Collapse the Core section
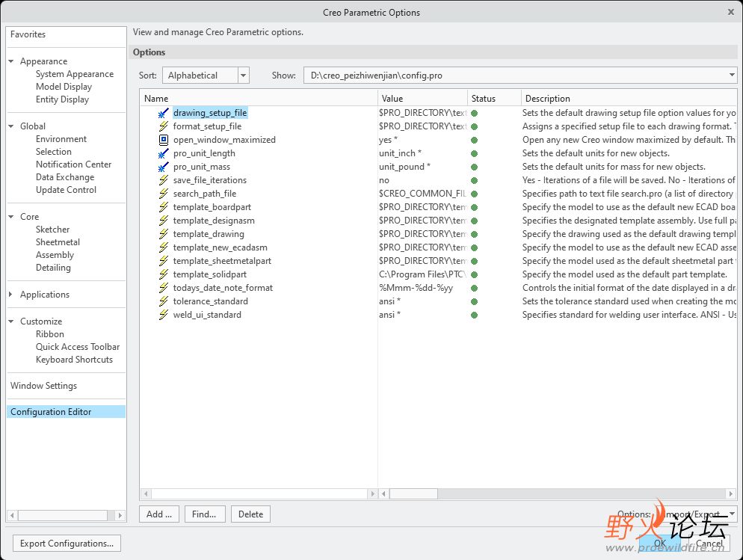This screenshot has height=560, width=743. pos(11,217)
